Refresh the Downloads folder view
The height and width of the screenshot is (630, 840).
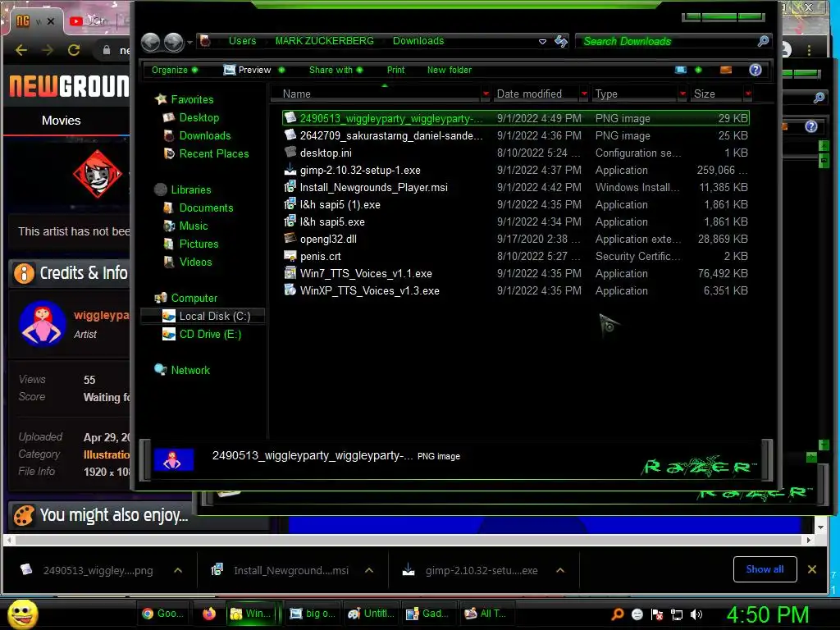point(561,41)
